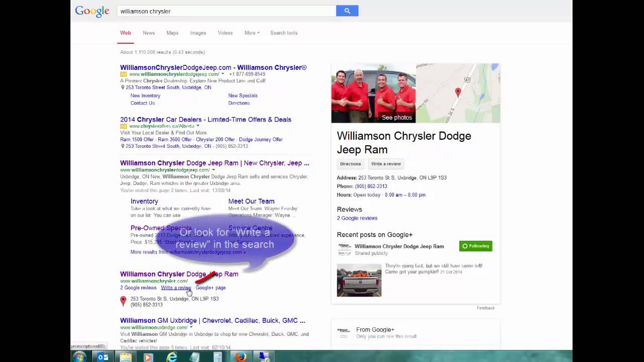Open the Dodge Journey Offer link
Screen dimensions: 644x362
261,139
